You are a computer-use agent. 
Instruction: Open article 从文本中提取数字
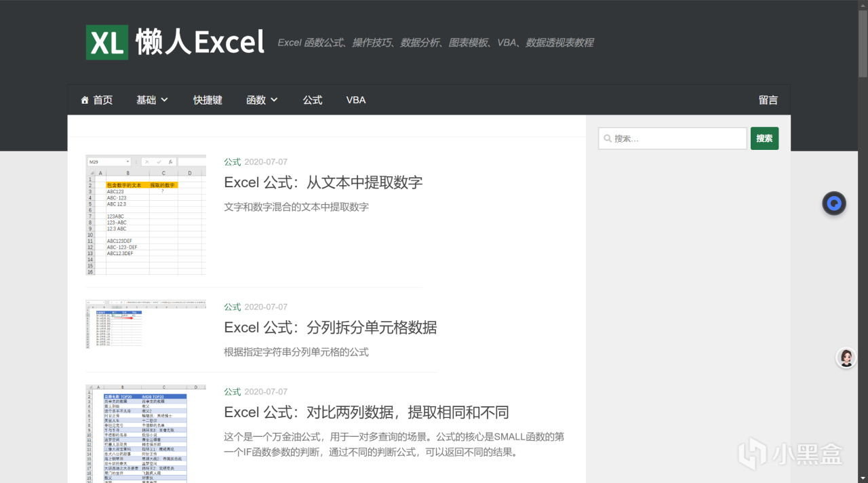tap(323, 182)
